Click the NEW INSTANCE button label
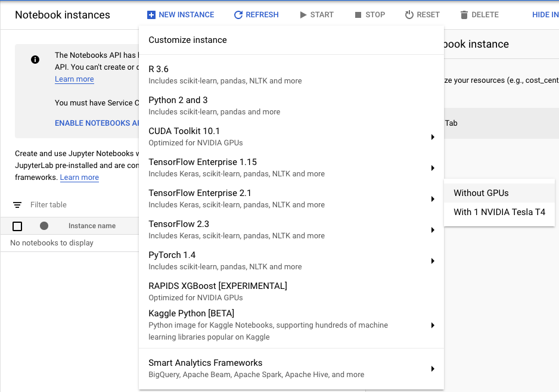 [187, 15]
